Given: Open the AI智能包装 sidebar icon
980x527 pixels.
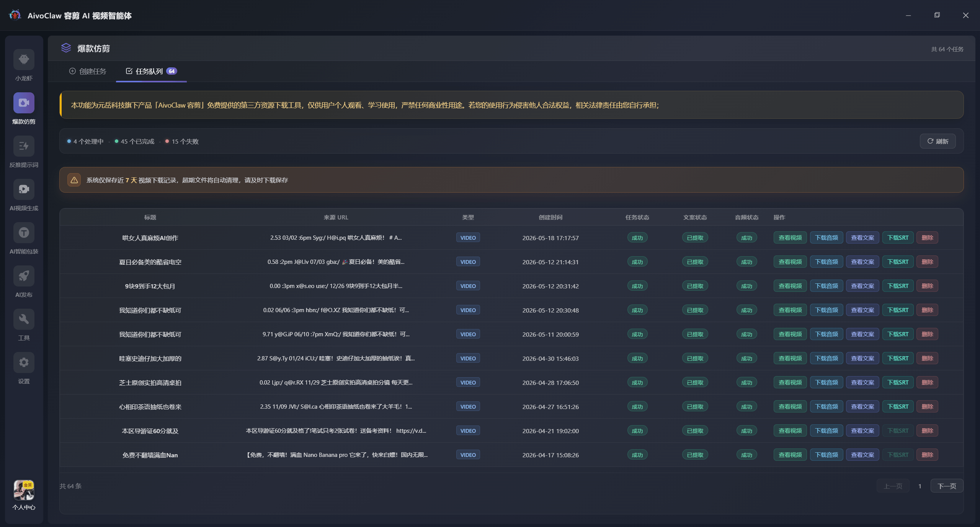Looking at the screenshot, I should pyautogui.click(x=24, y=233).
